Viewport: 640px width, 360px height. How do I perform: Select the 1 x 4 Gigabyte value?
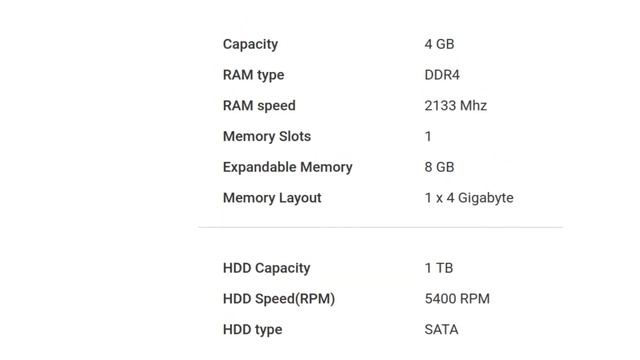click(469, 198)
